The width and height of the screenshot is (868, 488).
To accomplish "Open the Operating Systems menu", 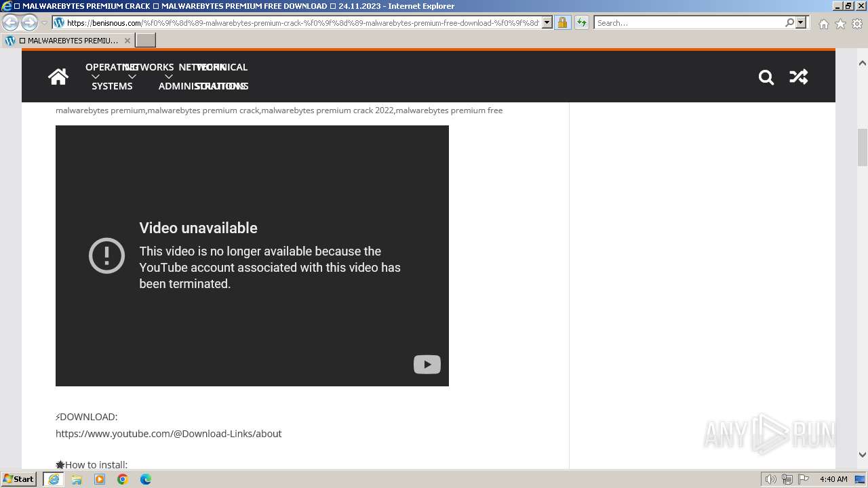I will click(112, 77).
